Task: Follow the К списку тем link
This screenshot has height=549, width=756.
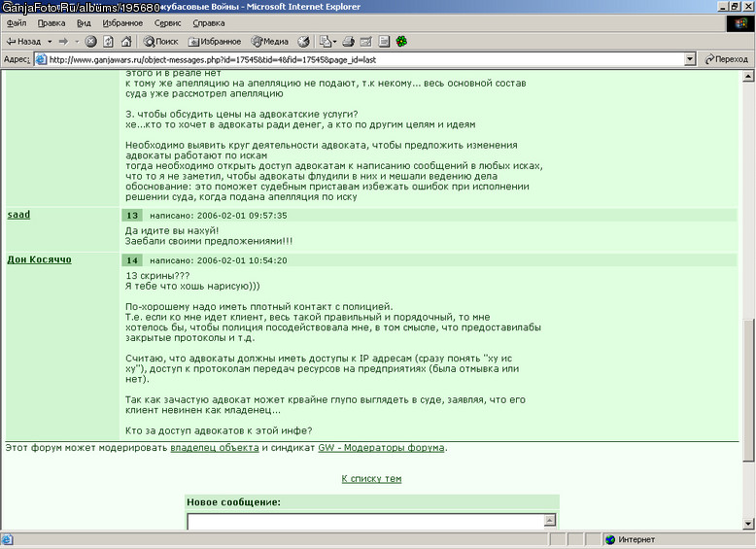Action: coord(371,479)
